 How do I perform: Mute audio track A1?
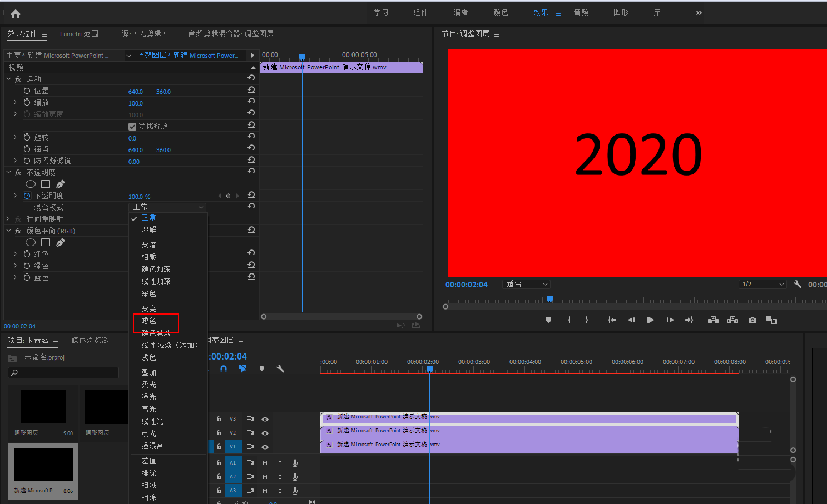click(265, 463)
